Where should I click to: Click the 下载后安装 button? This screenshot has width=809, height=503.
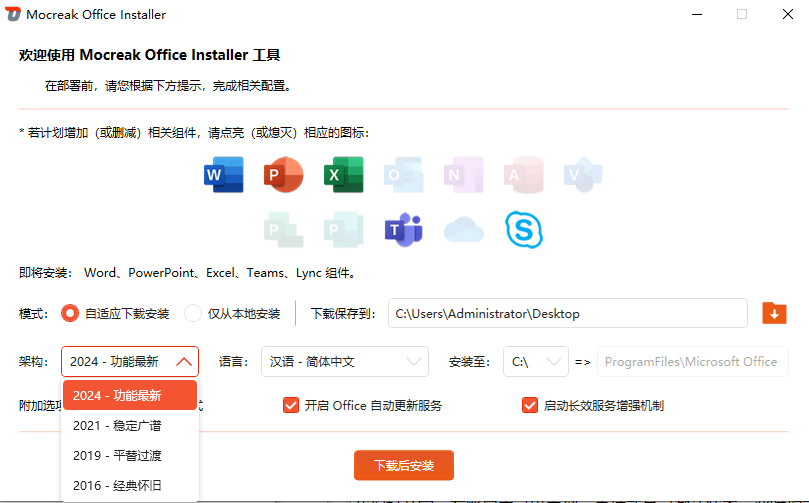403,465
